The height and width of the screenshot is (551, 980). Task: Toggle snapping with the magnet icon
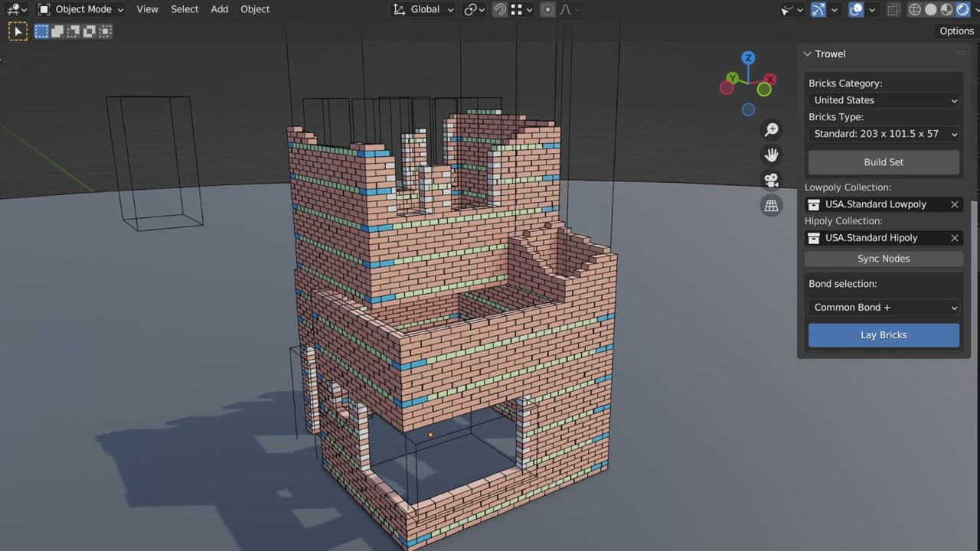pyautogui.click(x=500, y=9)
